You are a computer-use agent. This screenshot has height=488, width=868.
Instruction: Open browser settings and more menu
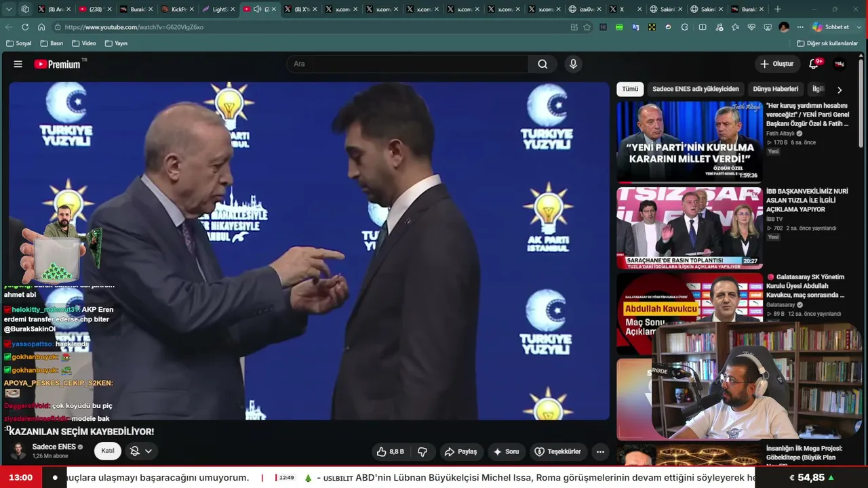coord(800,27)
